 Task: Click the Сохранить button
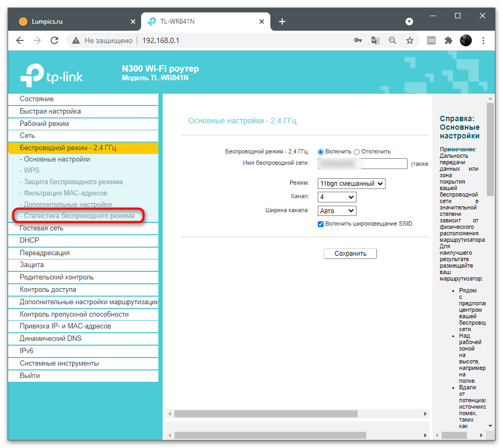[350, 253]
